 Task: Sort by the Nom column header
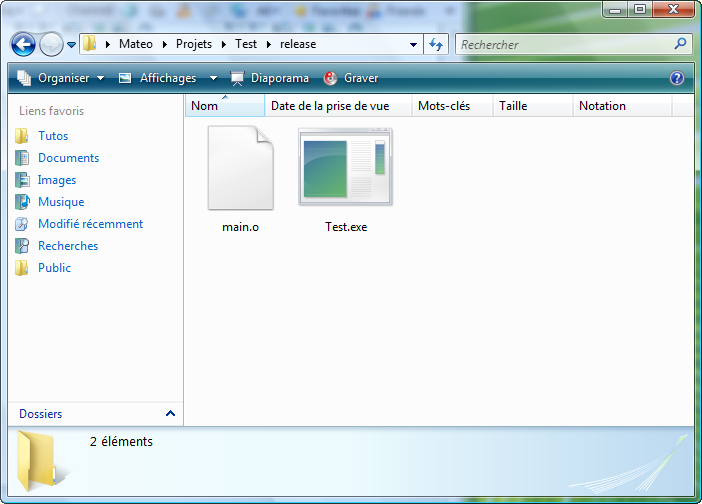(225, 106)
